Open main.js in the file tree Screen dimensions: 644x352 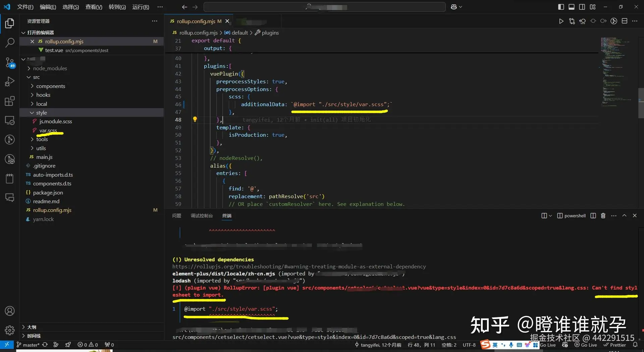click(x=44, y=157)
